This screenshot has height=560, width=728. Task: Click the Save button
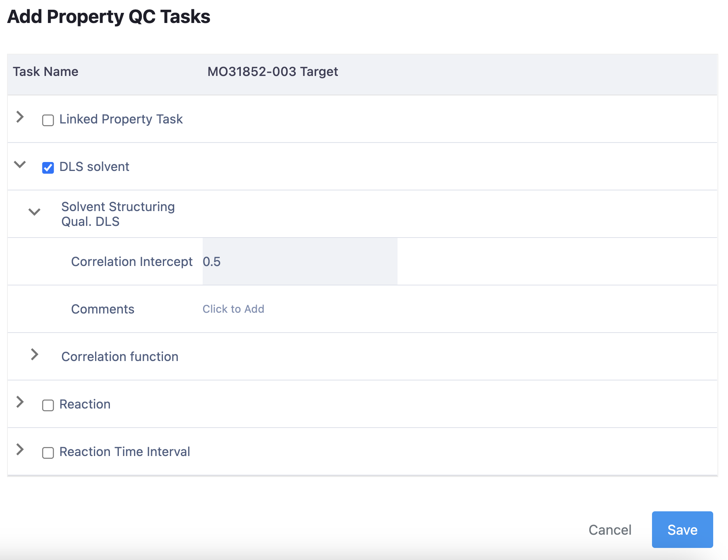tap(682, 530)
